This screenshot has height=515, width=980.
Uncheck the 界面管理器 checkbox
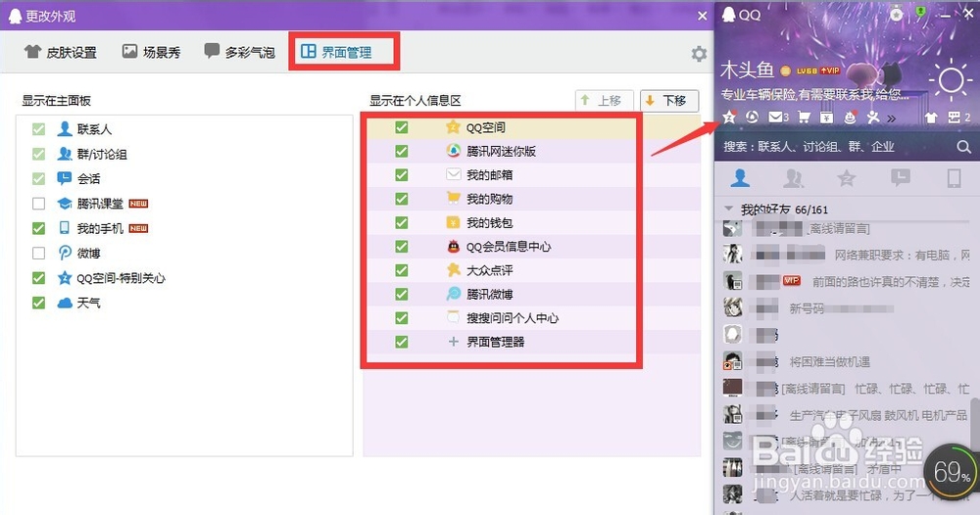(x=401, y=342)
